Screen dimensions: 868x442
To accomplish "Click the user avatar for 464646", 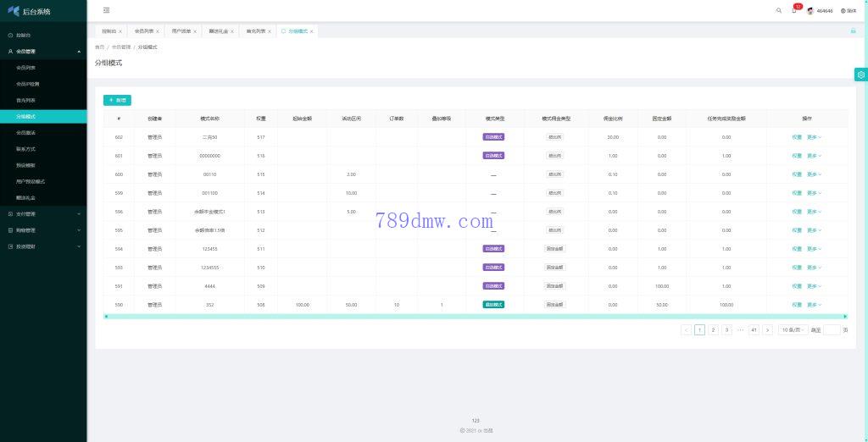I will [810, 11].
